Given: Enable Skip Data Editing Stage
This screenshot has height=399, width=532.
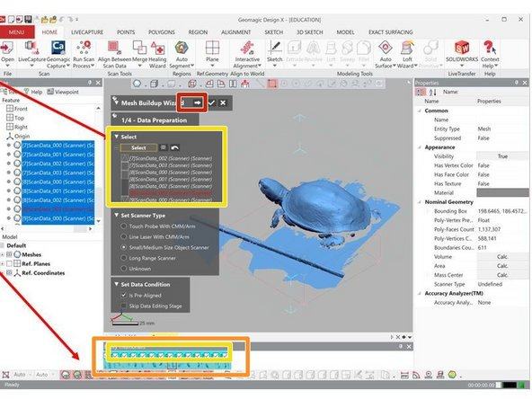Looking at the screenshot, I should coord(124,306).
